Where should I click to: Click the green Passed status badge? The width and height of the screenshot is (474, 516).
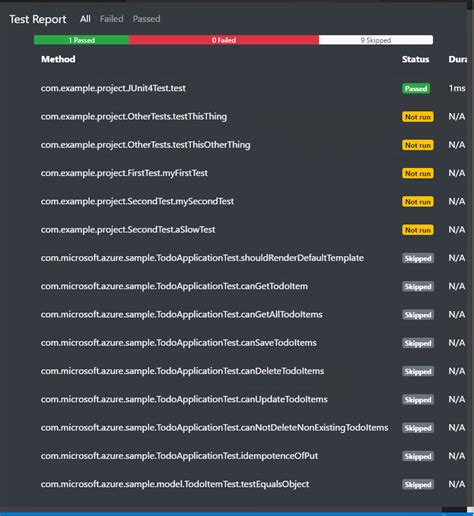[416, 89]
